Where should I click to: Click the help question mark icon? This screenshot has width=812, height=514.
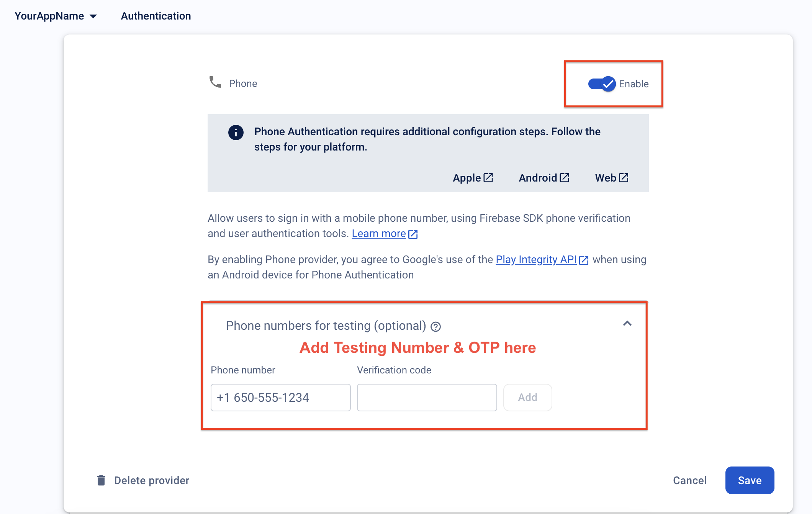click(x=436, y=327)
